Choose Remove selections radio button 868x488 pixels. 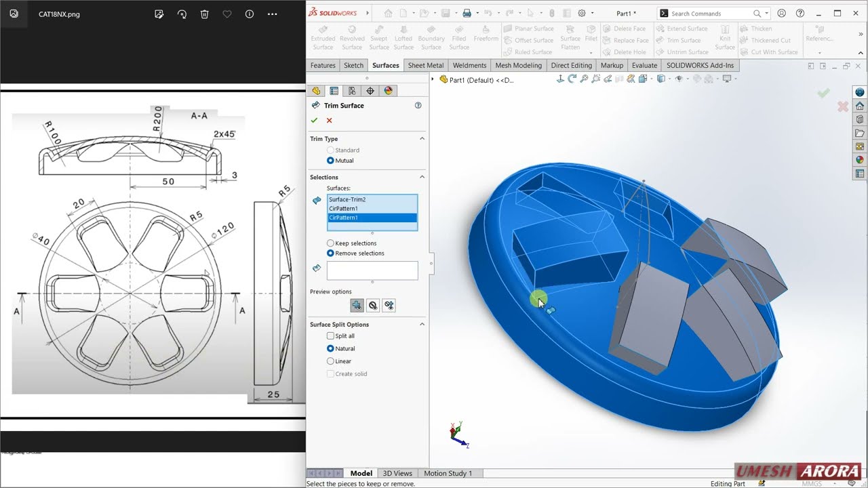point(330,253)
